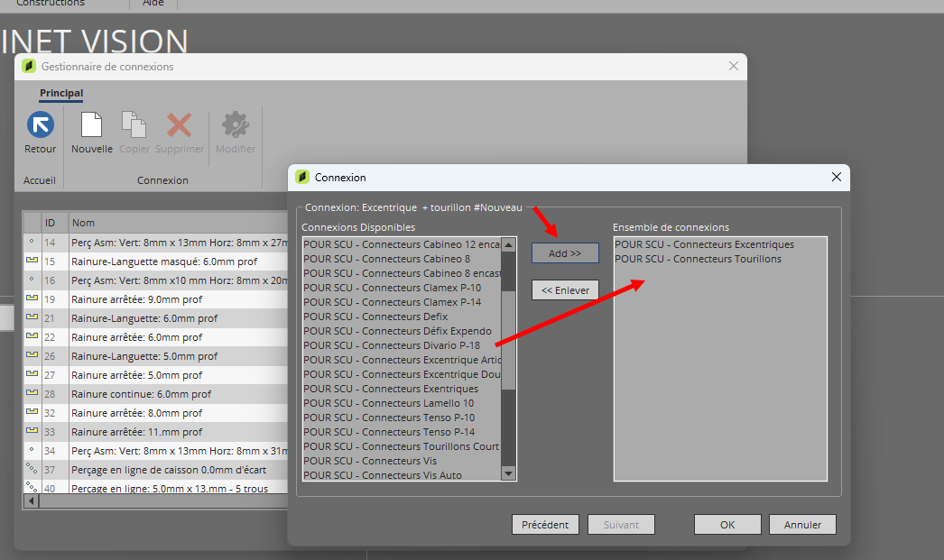Select row 26 Rainure-Languette 5.0mm
This screenshot has width=944, height=560.
coord(155,356)
